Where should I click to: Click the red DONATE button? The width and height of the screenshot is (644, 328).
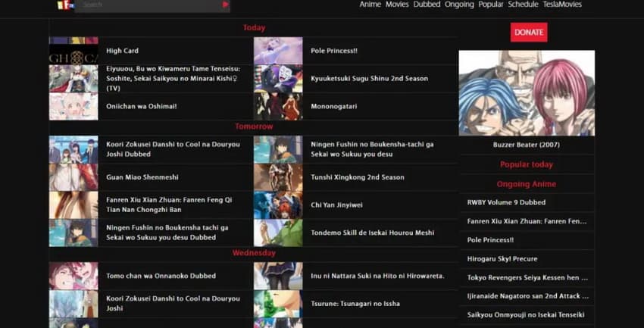(529, 32)
